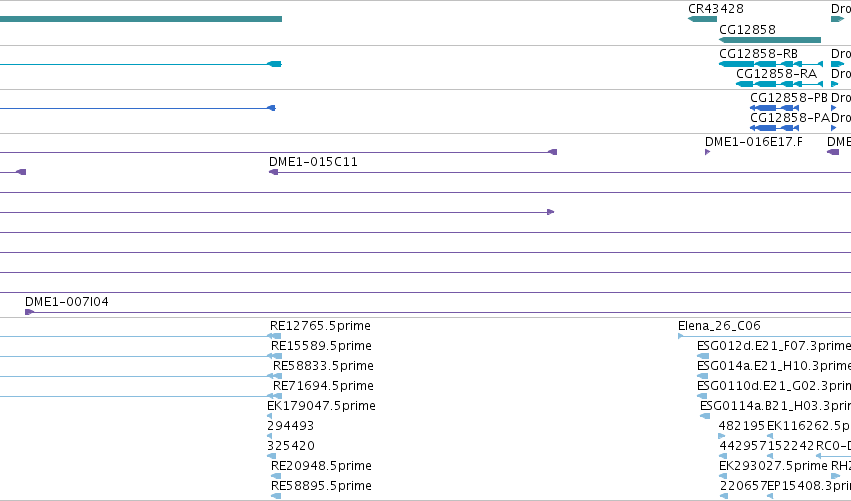Select the ESG012d.E21_F07.3prime label
851x501 pixels.
(774, 346)
